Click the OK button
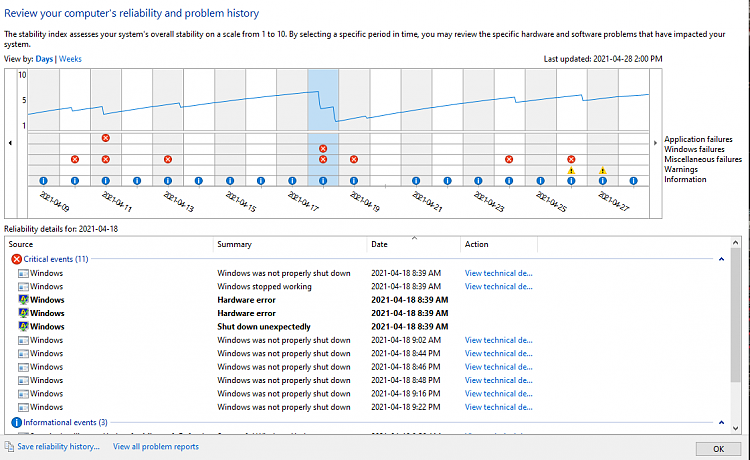 click(718, 449)
